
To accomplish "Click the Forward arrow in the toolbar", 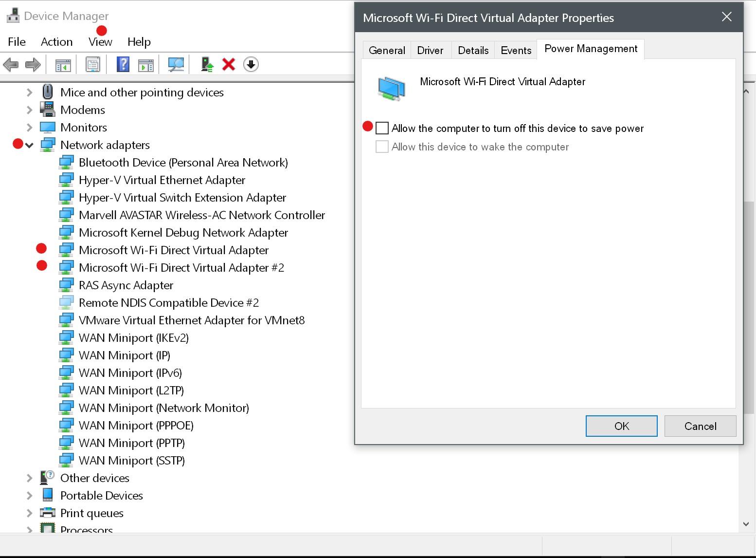I will pos(33,64).
